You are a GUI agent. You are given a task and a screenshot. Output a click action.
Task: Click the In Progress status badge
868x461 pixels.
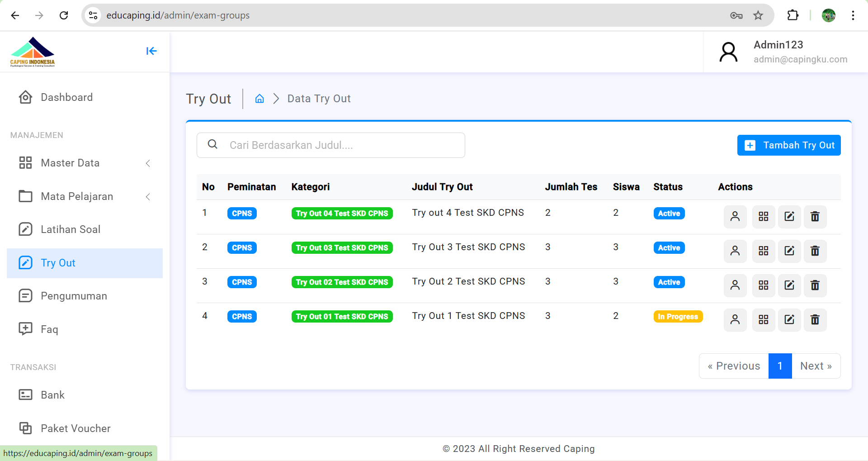point(677,317)
